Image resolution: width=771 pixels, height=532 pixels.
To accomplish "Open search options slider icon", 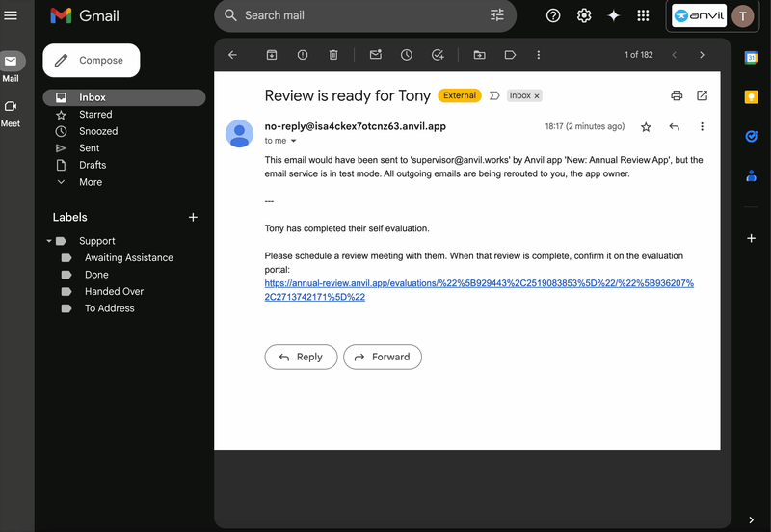I will 497,15.
